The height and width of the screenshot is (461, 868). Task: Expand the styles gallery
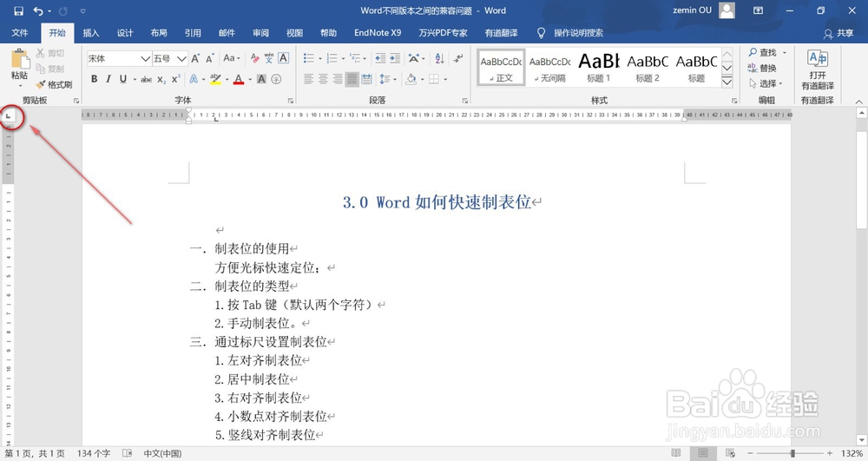(x=727, y=82)
